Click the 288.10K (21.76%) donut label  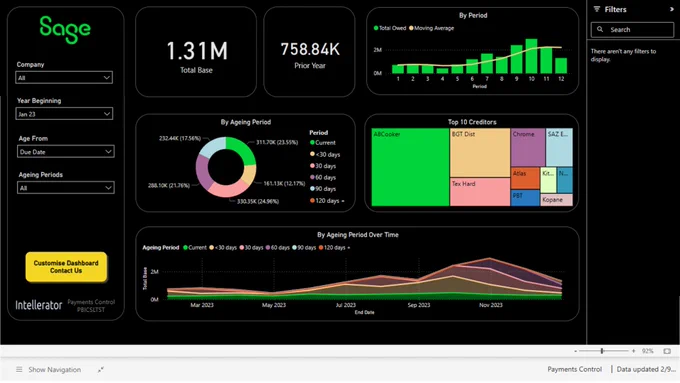point(169,185)
